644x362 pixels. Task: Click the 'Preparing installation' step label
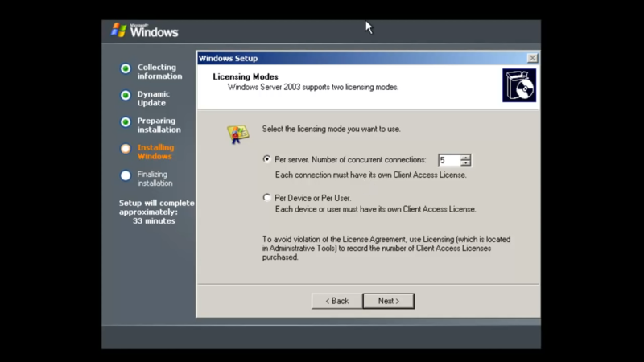tap(159, 125)
